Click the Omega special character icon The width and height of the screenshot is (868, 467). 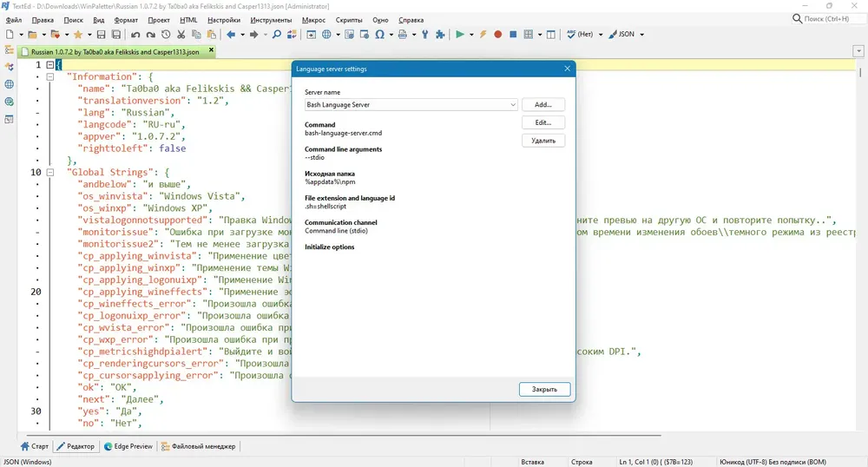tap(379, 35)
